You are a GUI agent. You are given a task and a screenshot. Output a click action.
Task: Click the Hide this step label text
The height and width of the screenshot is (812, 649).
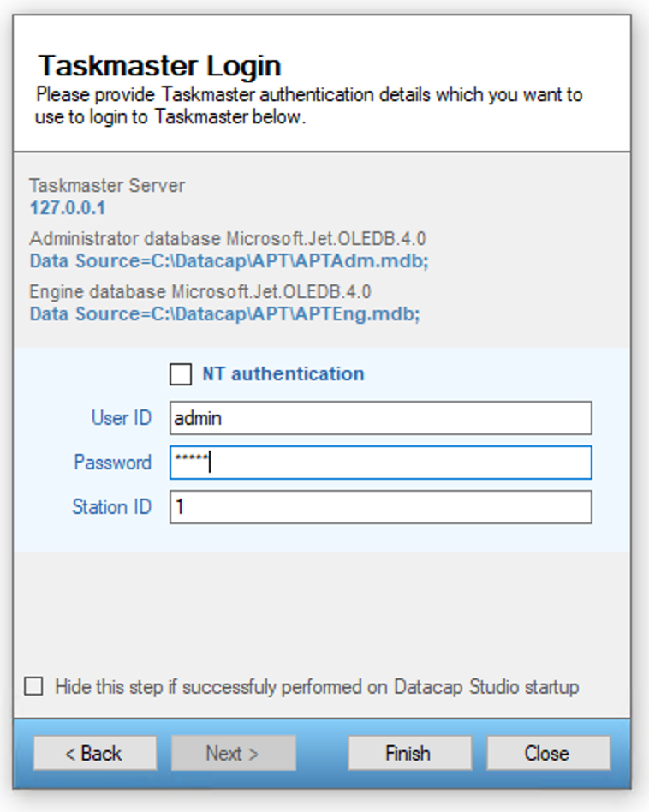tap(317, 687)
